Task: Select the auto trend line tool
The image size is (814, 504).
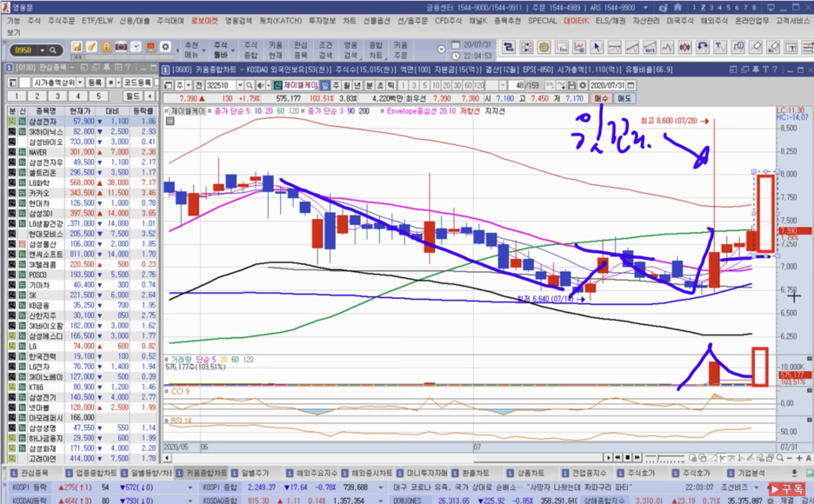Action: [650, 48]
